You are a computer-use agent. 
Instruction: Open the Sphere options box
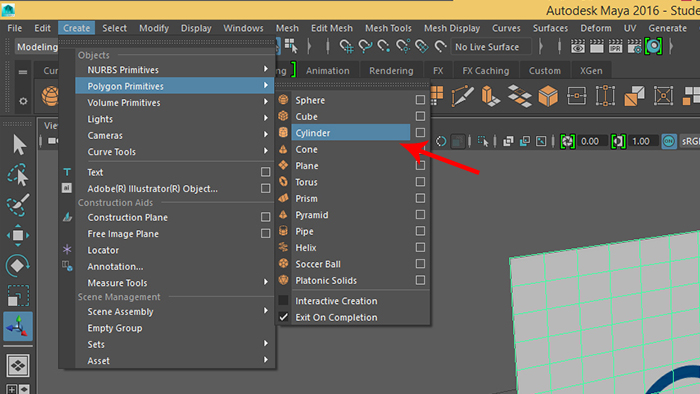[420, 100]
